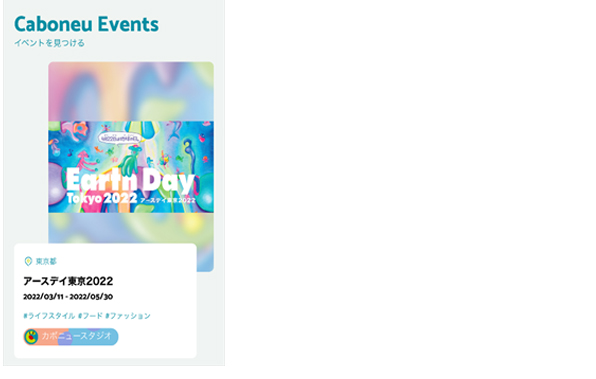
Task: Click the blurred pastel area above the banner
Action: (131, 92)
